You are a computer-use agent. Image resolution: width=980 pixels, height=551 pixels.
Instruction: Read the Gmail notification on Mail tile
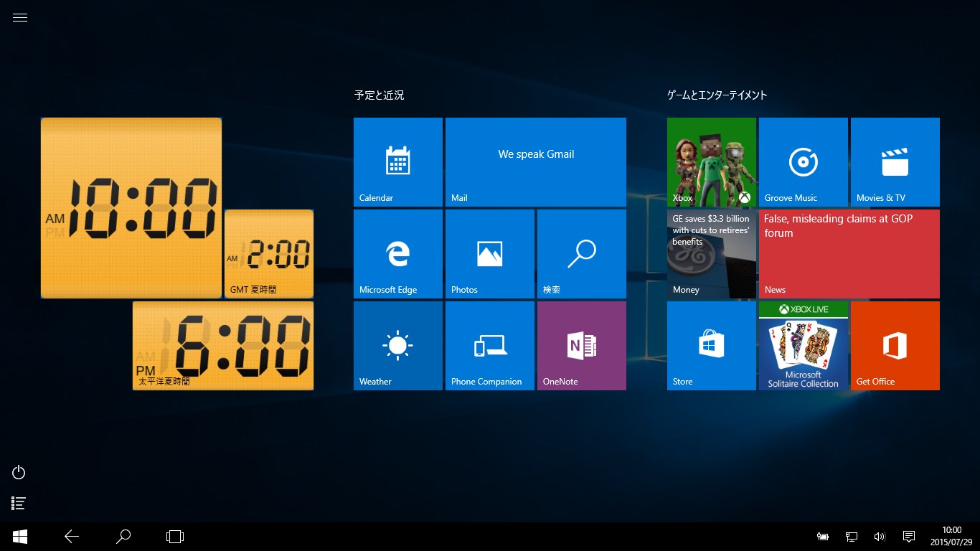pyautogui.click(x=536, y=161)
